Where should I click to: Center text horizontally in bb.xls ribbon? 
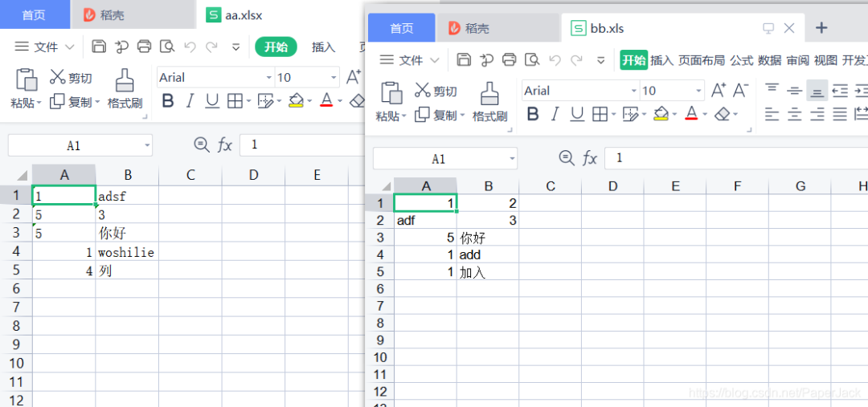coord(795,115)
